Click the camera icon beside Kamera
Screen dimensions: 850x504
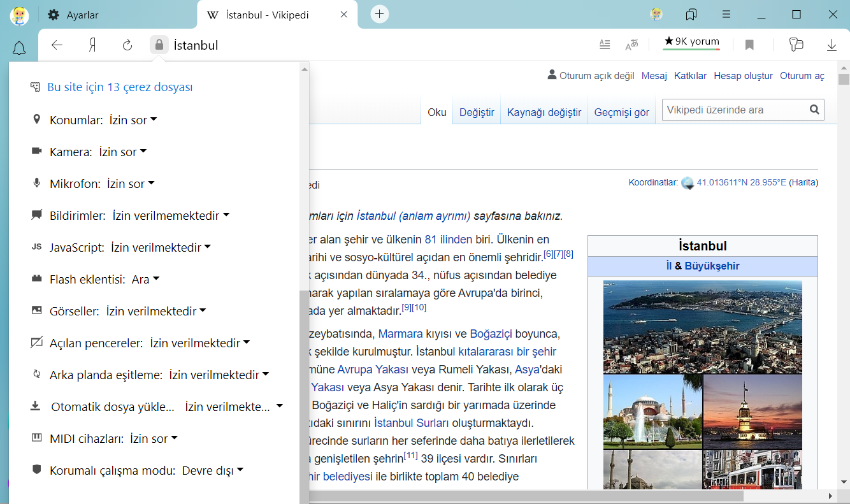[x=36, y=151]
